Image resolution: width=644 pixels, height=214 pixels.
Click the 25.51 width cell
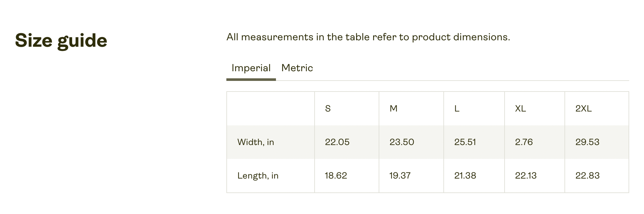point(465,142)
